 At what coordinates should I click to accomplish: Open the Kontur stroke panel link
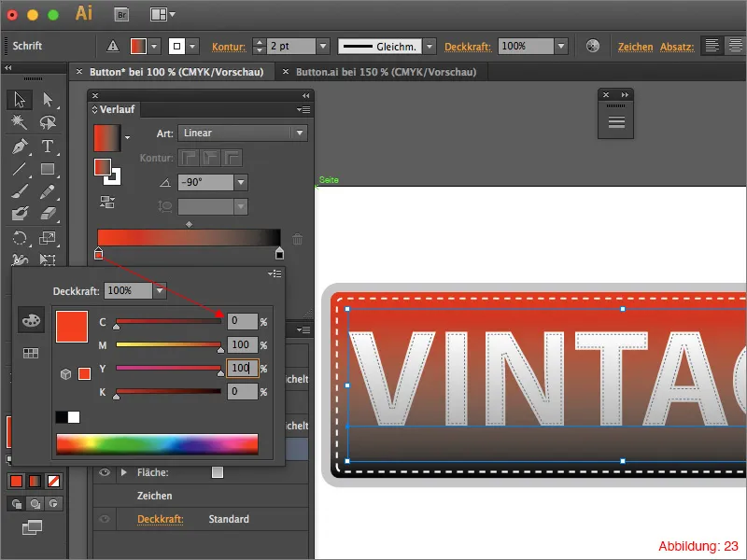pyautogui.click(x=229, y=47)
